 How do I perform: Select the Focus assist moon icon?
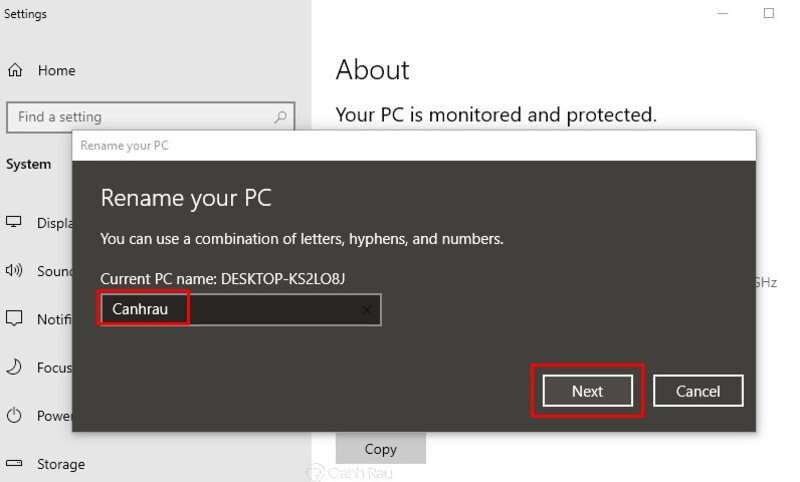pyautogui.click(x=14, y=366)
